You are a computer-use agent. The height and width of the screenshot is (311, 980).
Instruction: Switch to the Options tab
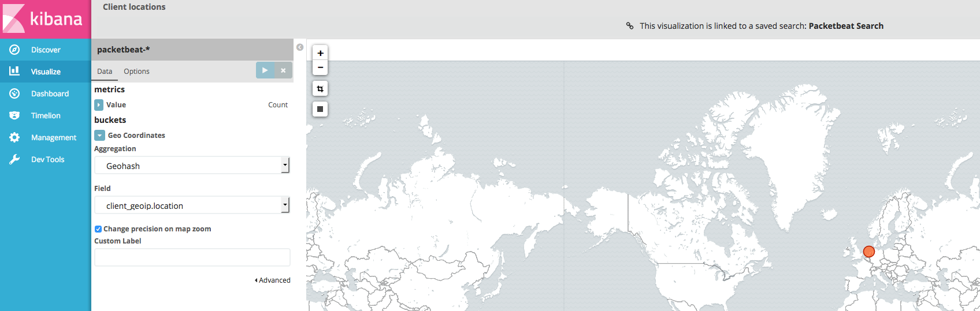[x=136, y=72]
